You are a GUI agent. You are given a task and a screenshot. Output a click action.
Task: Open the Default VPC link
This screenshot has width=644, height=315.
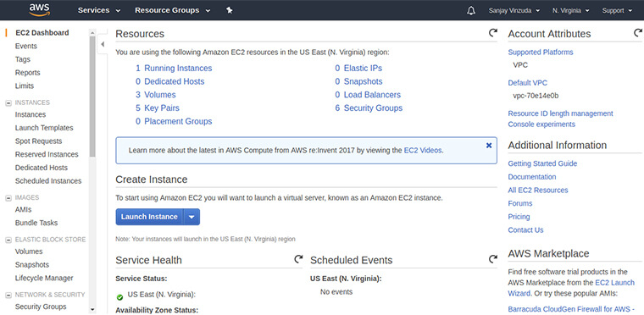528,82
